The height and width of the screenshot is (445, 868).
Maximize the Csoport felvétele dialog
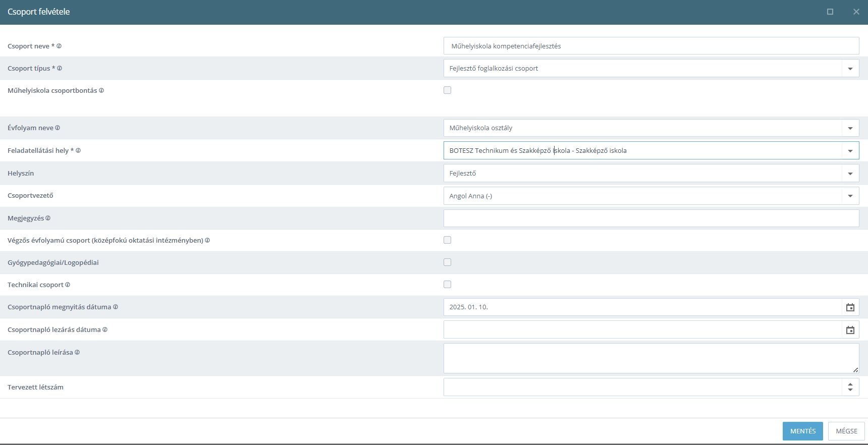coord(830,12)
